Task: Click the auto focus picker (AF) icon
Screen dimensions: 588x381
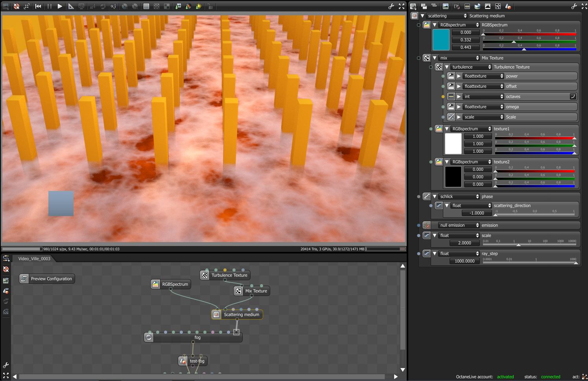Action: pos(92,6)
